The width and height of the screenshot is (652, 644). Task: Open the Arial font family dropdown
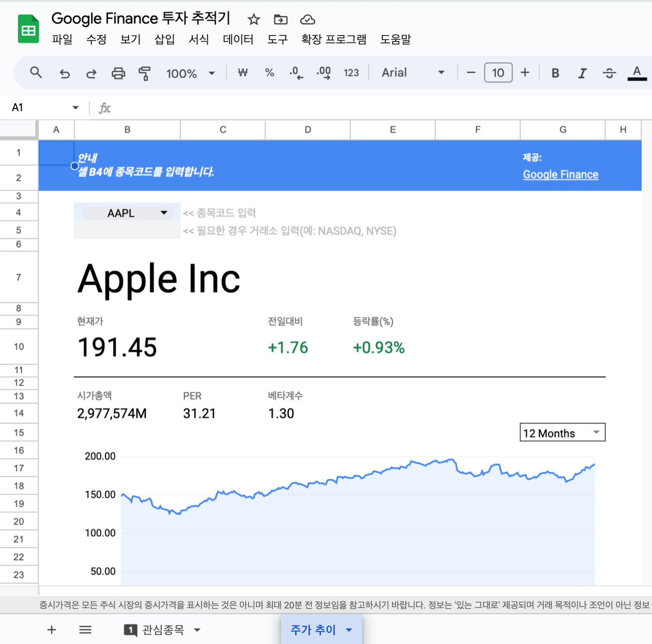click(x=413, y=72)
